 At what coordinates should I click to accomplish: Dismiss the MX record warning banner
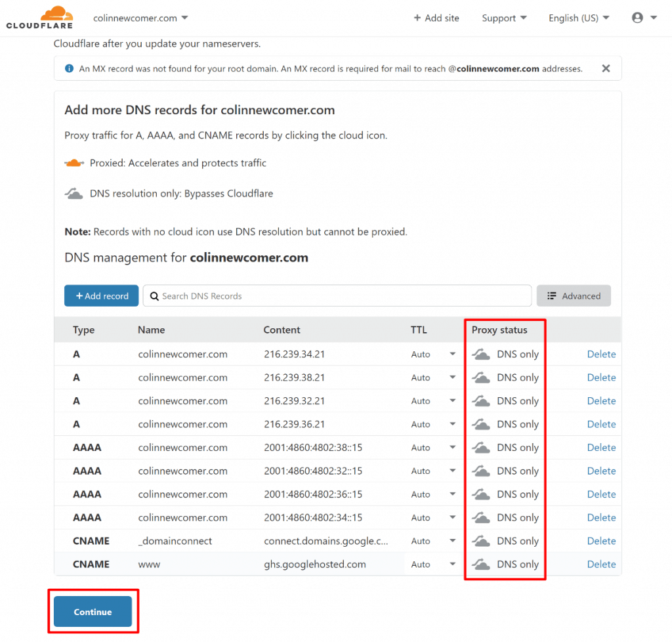[x=605, y=68]
